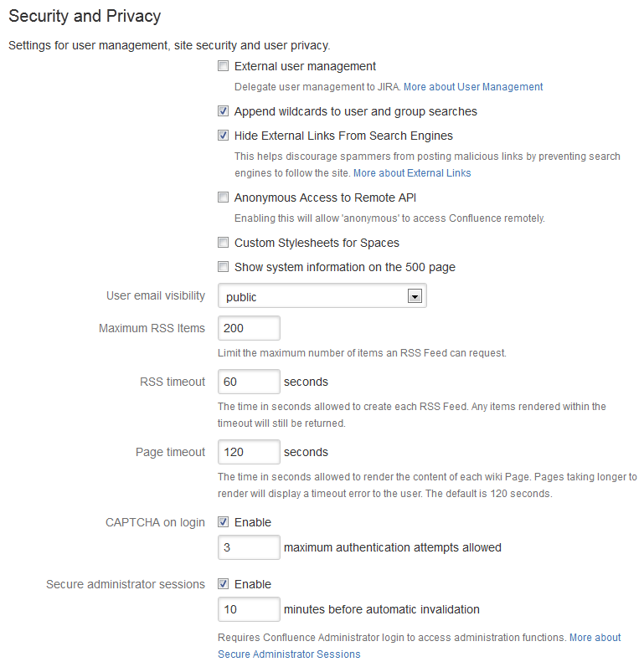Enable External user management checkbox
644x667 pixels.
coord(223,66)
